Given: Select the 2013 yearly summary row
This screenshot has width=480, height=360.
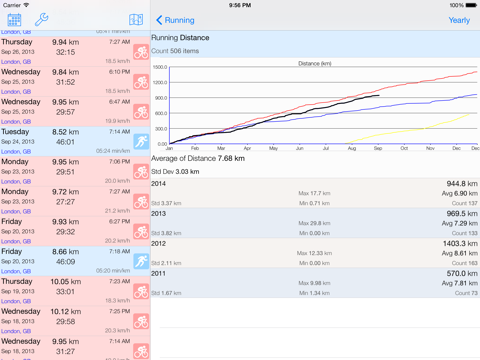Looking at the screenshot, I should 315,223.
